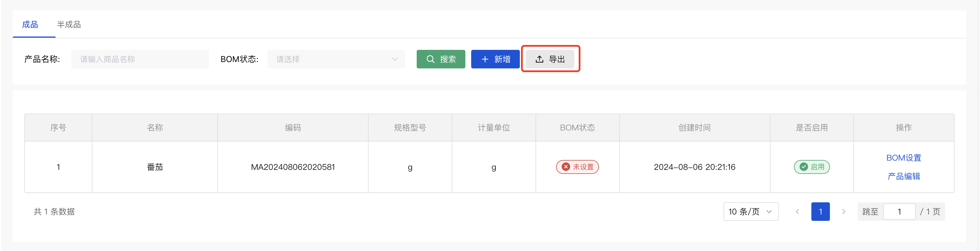Click the green checkmark icon in 启用 badge
The width and height of the screenshot is (980, 251).
point(804,167)
